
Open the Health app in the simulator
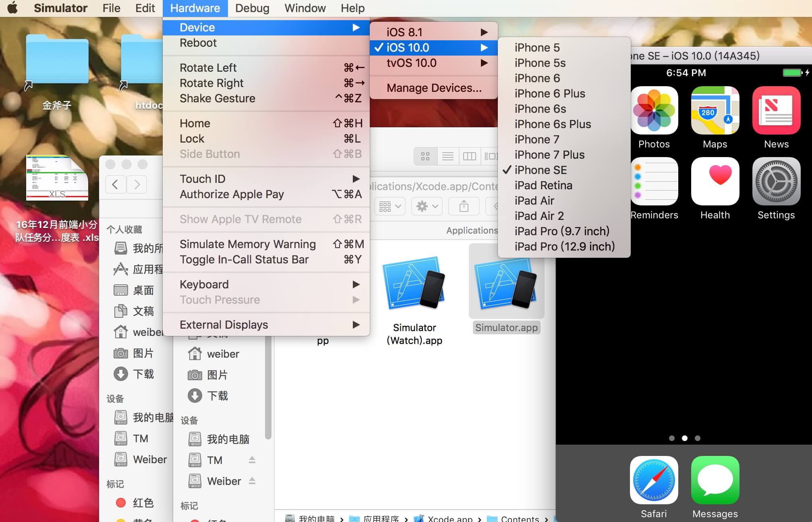click(x=715, y=181)
